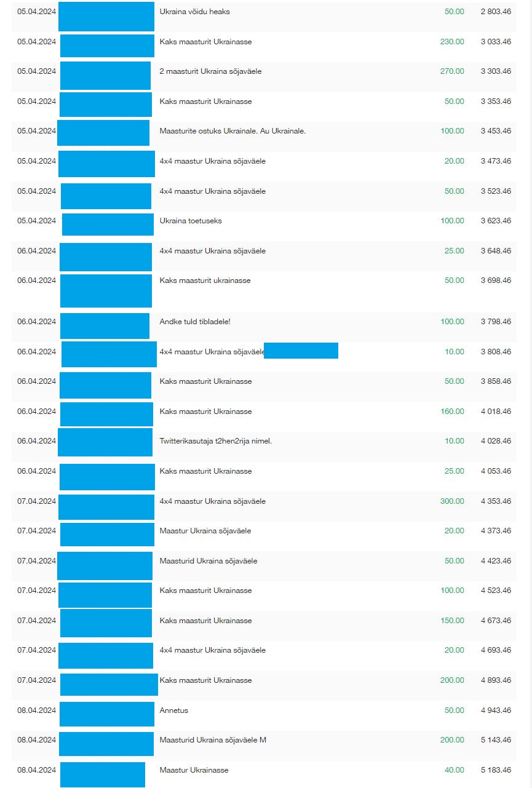Select the "Maastur Ukrainasse" entry
The image size is (532, 788).
click(194, 770)
